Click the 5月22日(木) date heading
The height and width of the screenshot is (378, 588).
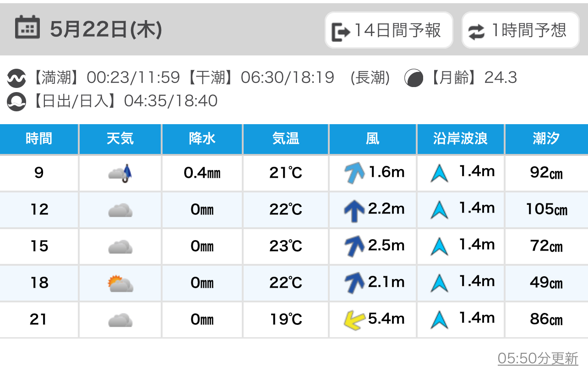tap(106, 30)
